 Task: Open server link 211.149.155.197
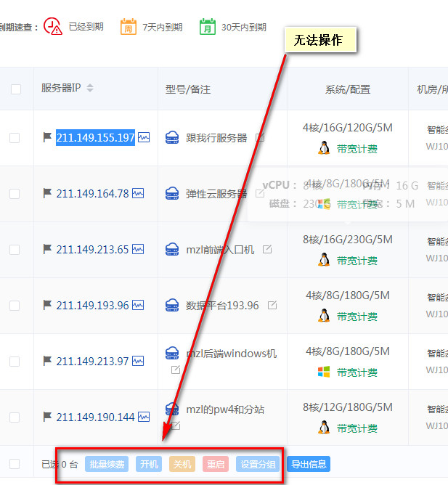tap(95, 138)
